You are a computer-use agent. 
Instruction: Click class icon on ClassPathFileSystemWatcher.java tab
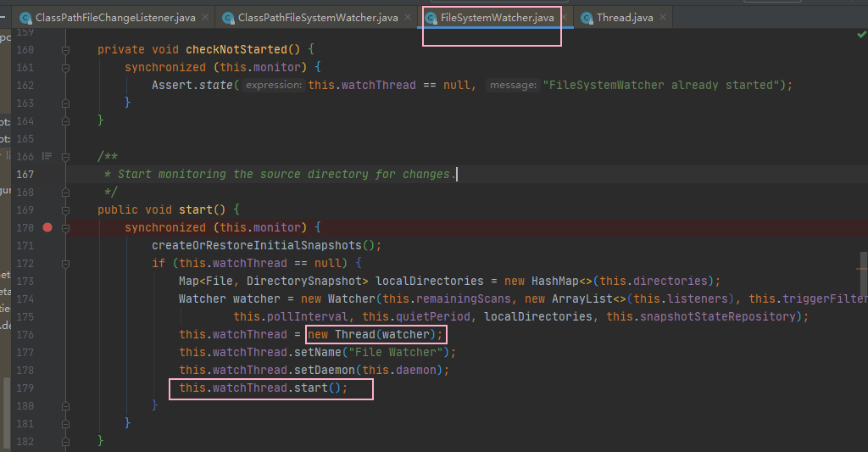point(228,19)
